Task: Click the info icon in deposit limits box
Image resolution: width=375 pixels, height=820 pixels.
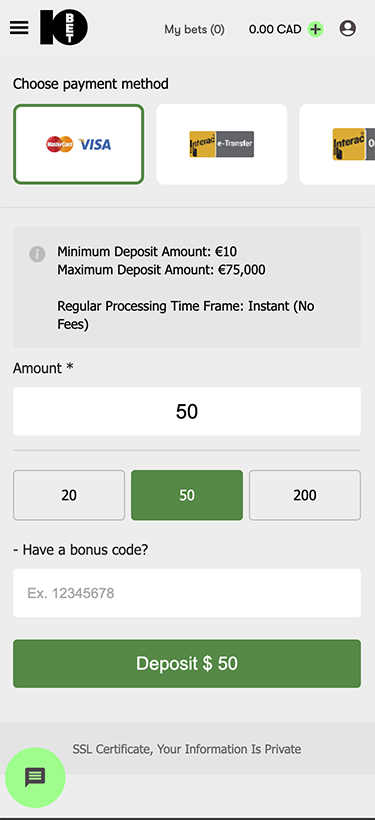Action: 37,254
